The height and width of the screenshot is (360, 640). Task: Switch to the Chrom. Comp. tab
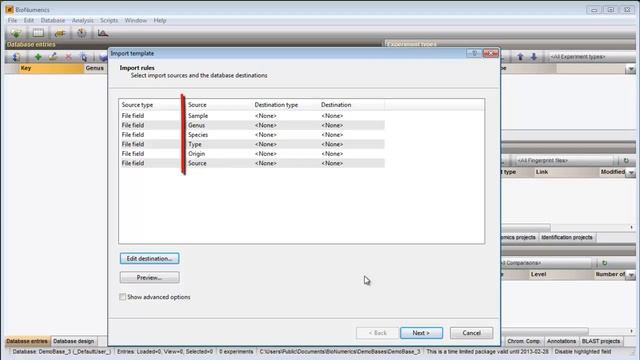[524, 341]
